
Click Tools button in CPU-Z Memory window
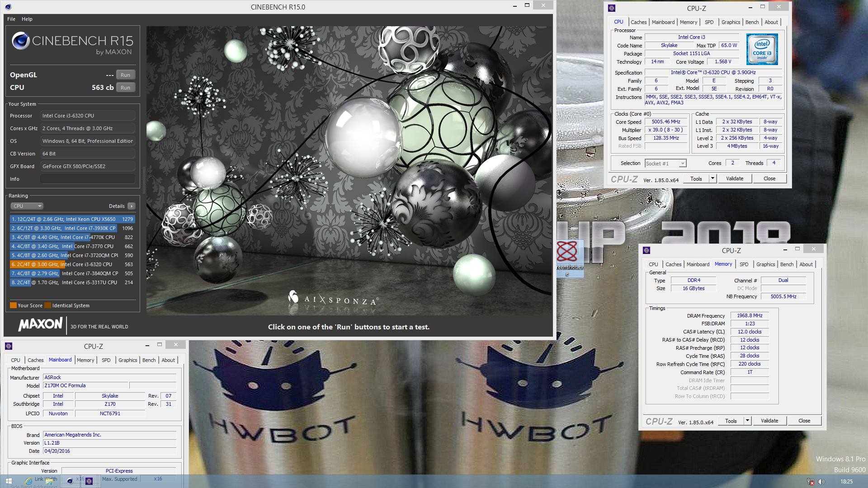click(x=731, y=421)
